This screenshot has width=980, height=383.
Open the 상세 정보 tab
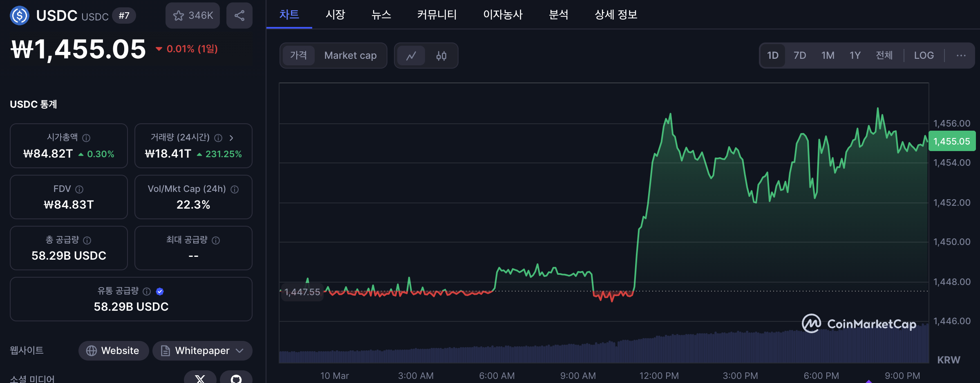(616, 15)
